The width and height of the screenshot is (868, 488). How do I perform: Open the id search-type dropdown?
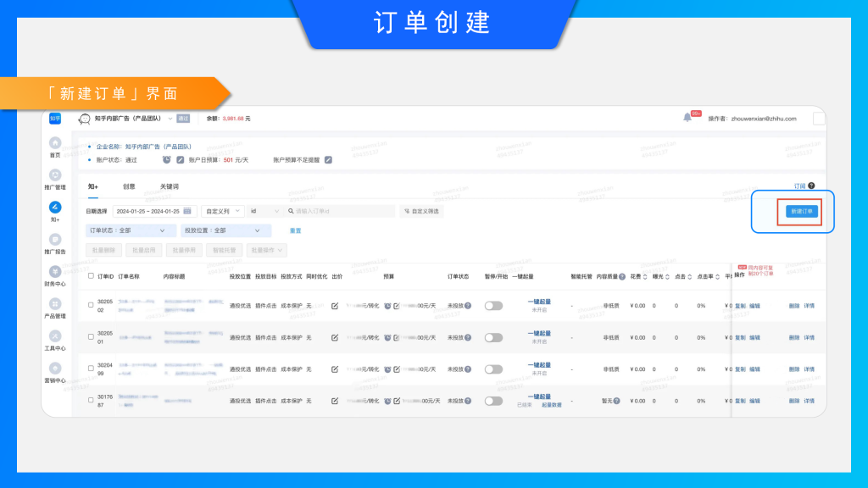(264, 211)
